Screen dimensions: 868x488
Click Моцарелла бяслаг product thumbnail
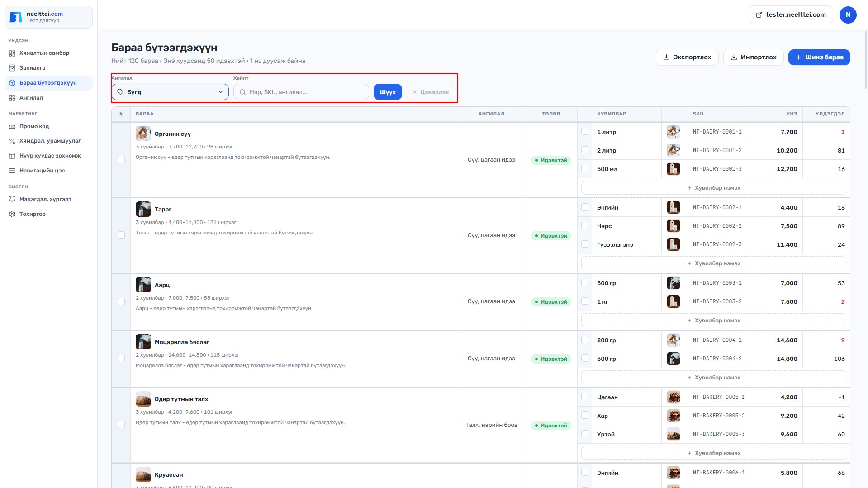point(143,342)
